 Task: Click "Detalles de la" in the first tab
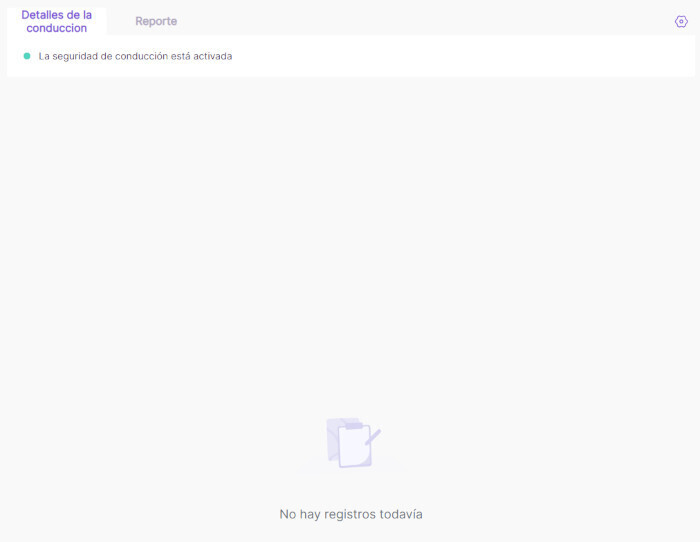[x=56, y=14]
